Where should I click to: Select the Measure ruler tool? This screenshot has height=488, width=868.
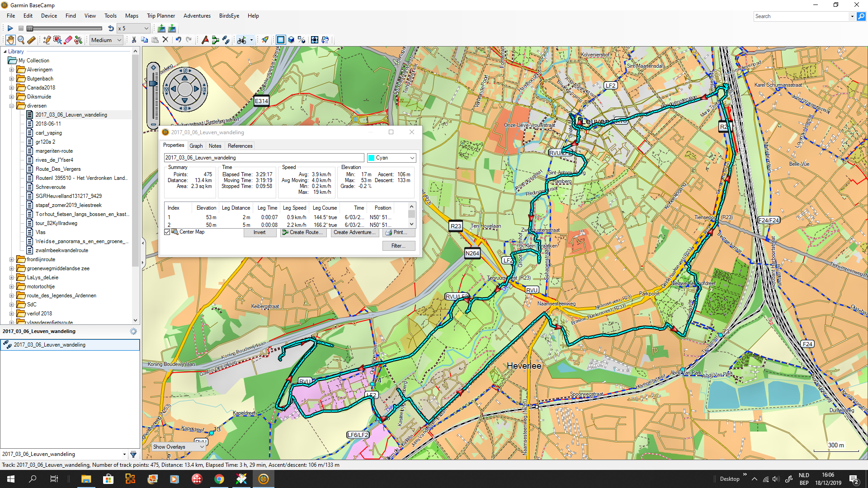(31, 40)
